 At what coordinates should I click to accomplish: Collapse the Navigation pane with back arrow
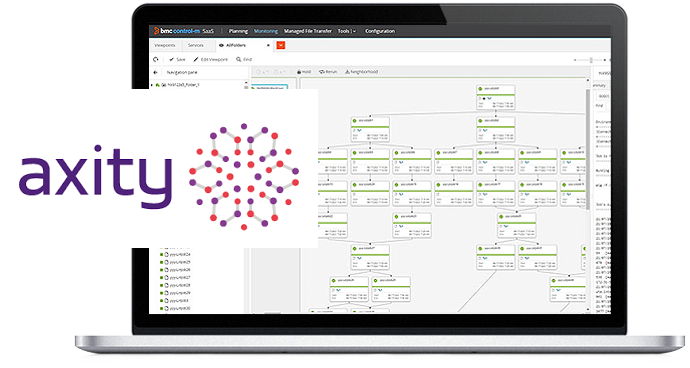[x=155, y=72]
